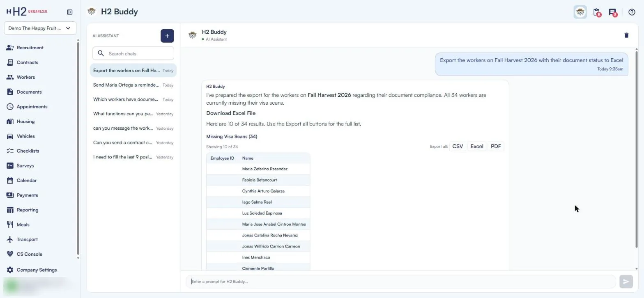Delete this chat with the trash icon
Screen dimensions: 644x298
626,35
